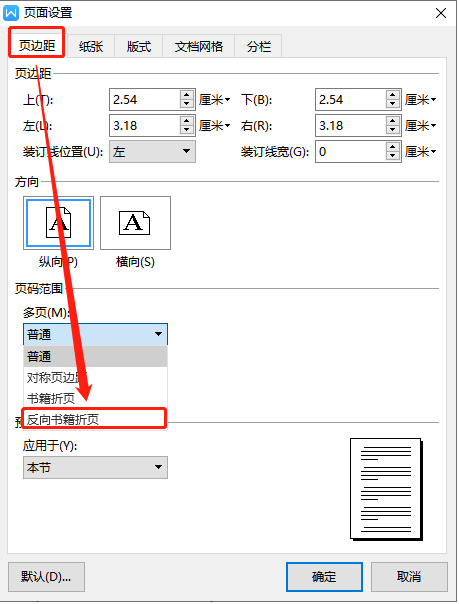This screenshot has width=459, height=604.
Task: Decrease the bottom margin with the down arrow
Action: pos(392,104)
